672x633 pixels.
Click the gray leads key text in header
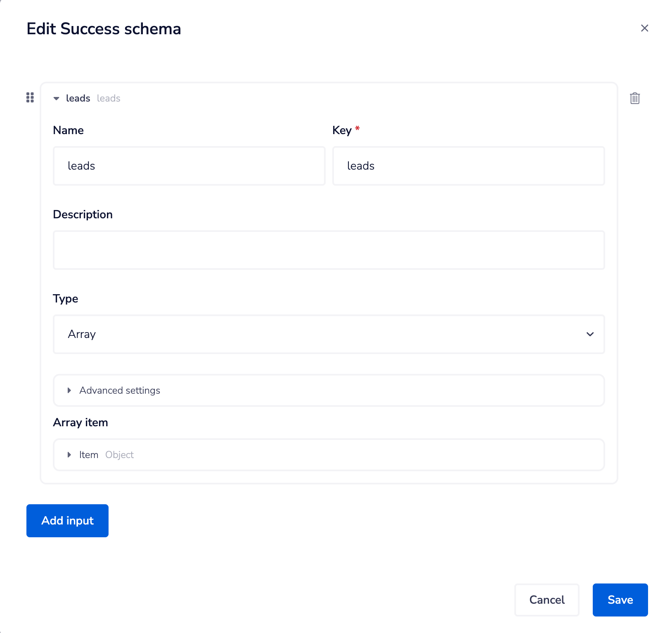tap(109, 98)
